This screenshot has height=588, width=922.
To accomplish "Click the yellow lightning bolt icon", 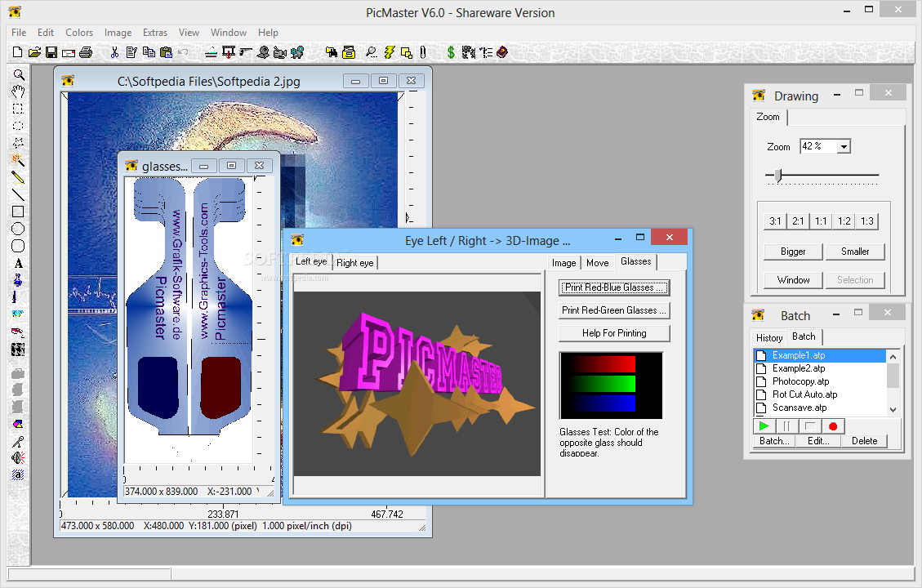I will tap(390, 52).
